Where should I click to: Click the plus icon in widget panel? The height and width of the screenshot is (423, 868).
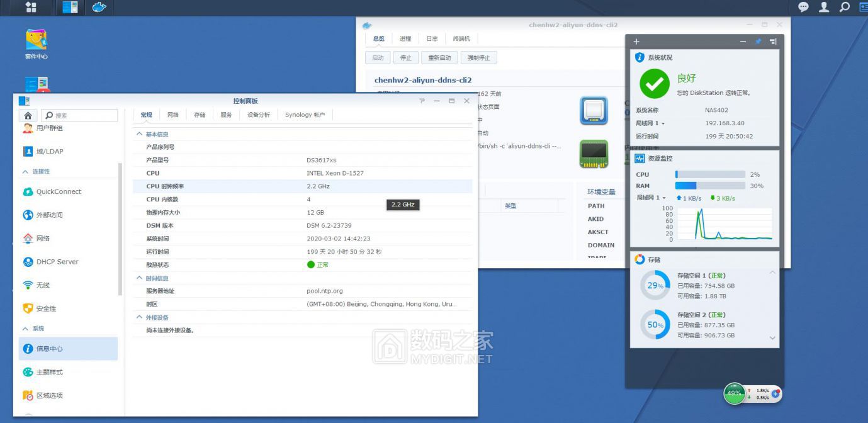tap(636, 42)
